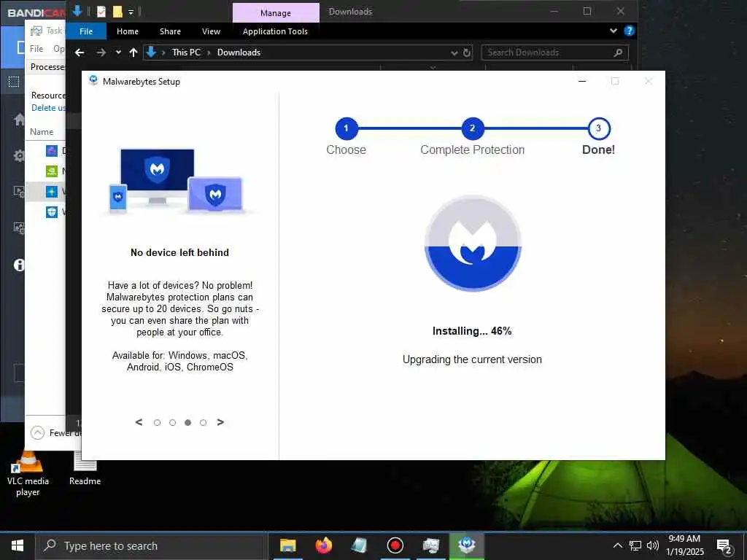Open Bandicam Image settings icon
This screenshot has width=747, height=560.
pos(19,228)
